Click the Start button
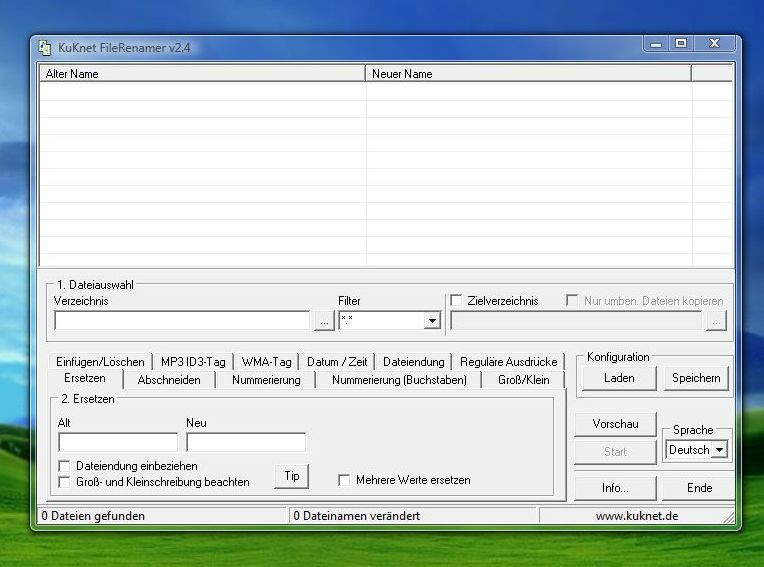 615,452
